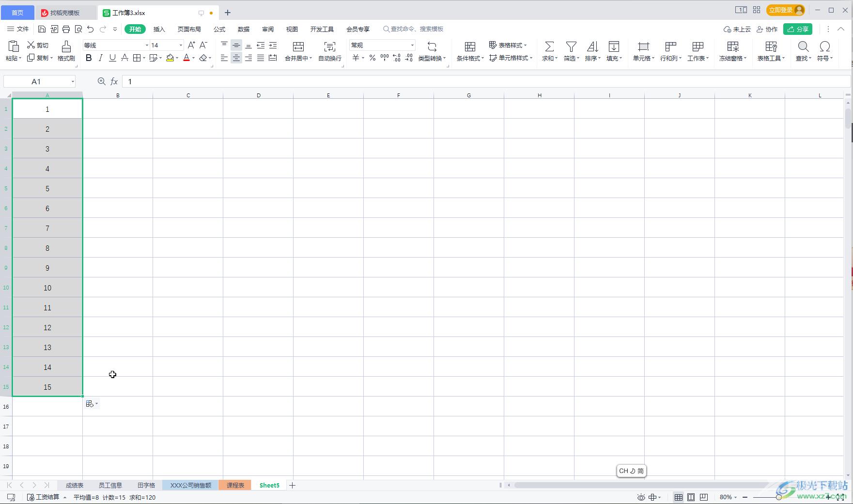The image size is (853, 504).
Task: Open the number format (常规) dropdown
Action: (412, 45)
